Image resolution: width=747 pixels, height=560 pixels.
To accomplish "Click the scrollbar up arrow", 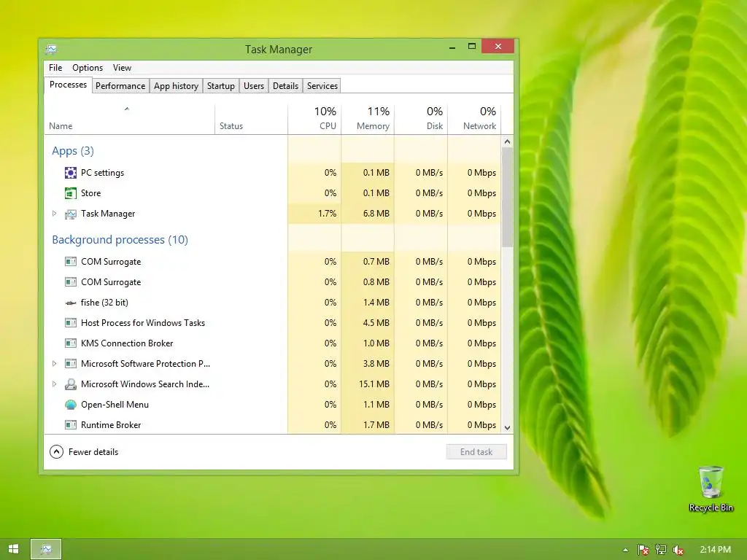I will coord(508,141).
